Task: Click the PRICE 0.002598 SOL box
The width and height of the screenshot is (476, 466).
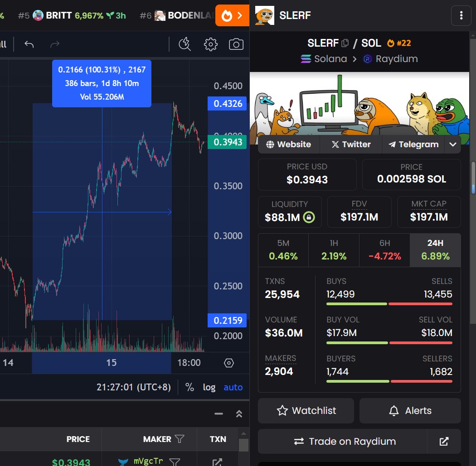Action: click(411, 175)
